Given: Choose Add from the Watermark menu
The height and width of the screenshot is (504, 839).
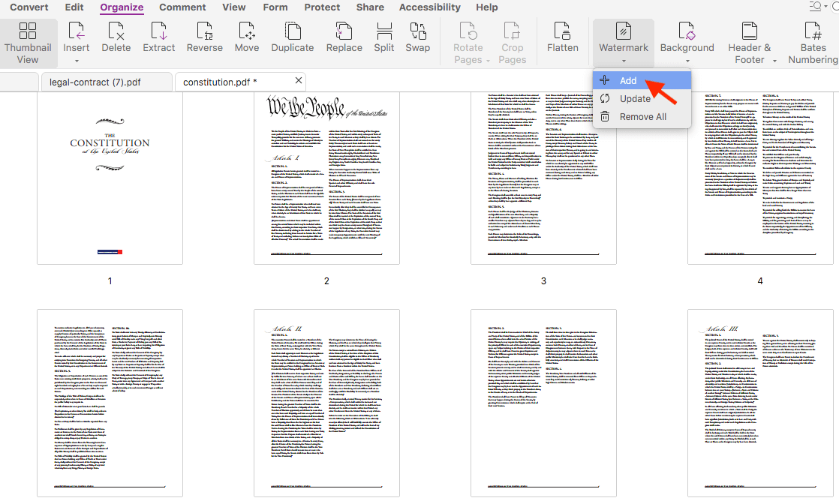Looking at the screenshot, I should coord(642,80).
